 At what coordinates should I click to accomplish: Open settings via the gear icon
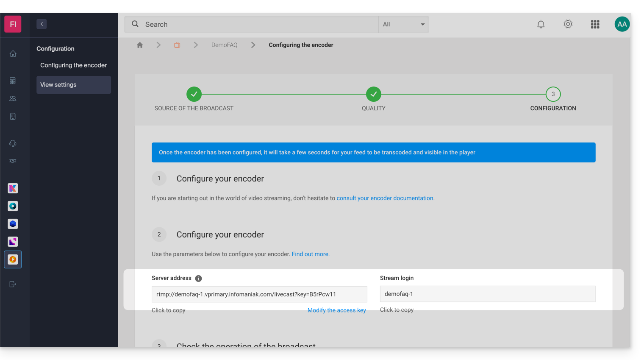(x=568, y=24)
